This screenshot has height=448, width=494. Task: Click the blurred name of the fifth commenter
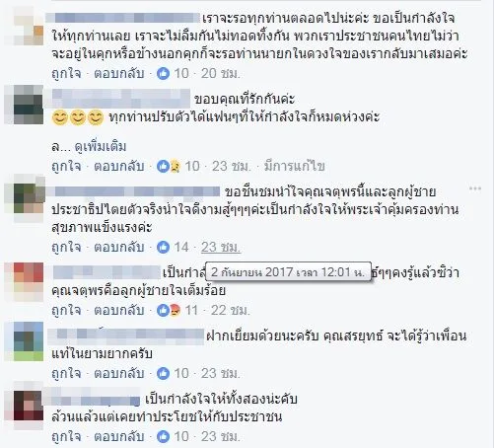coord(126,336)
